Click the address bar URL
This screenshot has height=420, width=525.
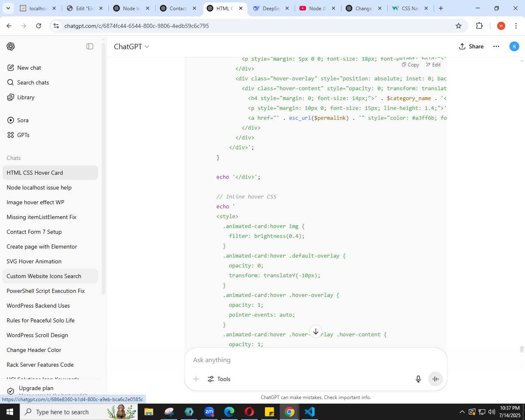137,26
